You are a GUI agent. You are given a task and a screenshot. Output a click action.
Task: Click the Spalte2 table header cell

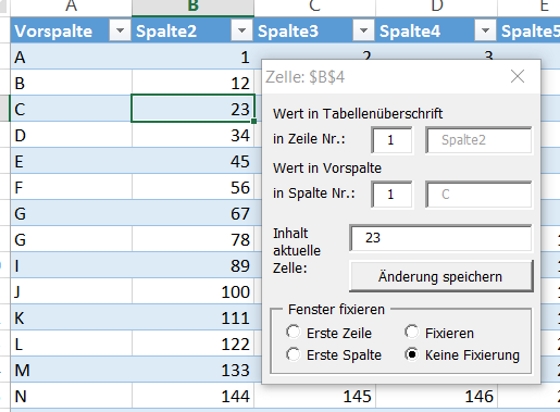193,31
